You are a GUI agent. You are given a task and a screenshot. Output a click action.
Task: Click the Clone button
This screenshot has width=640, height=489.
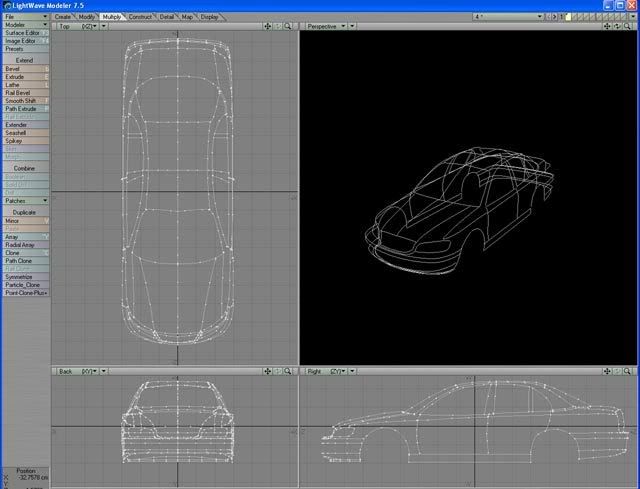(26, 253)
